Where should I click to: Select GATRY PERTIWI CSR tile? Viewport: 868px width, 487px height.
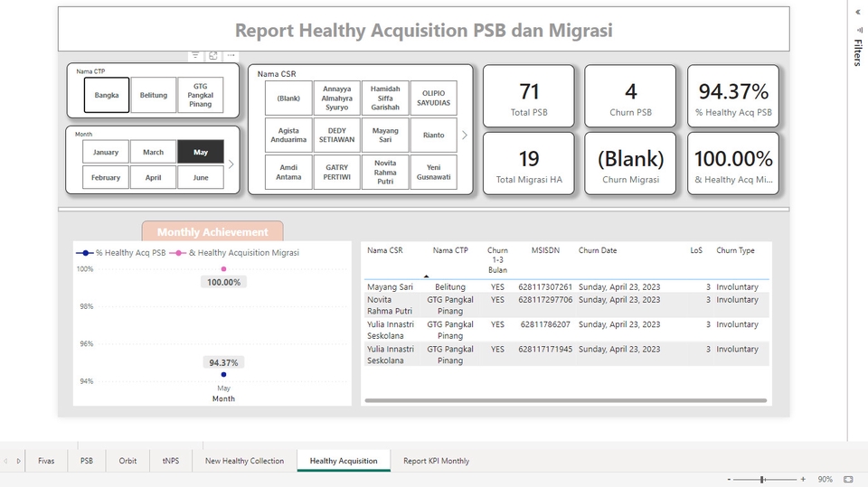336,172
